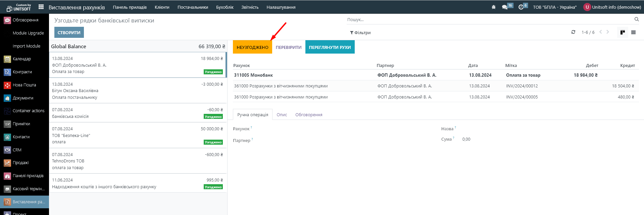Switch to the Опис tab

click(282, 115)
